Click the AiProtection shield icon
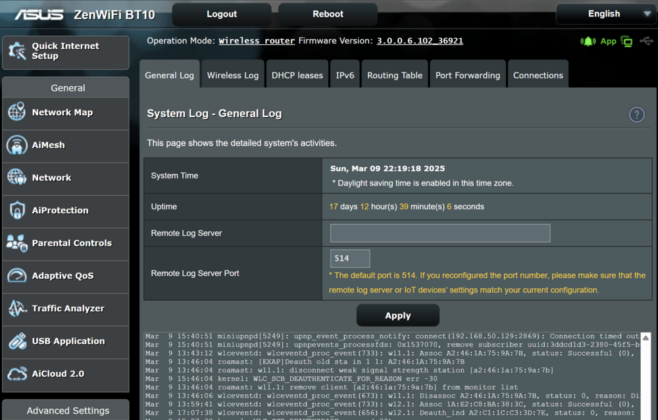 pyautogui.click(x=17, y=210)
